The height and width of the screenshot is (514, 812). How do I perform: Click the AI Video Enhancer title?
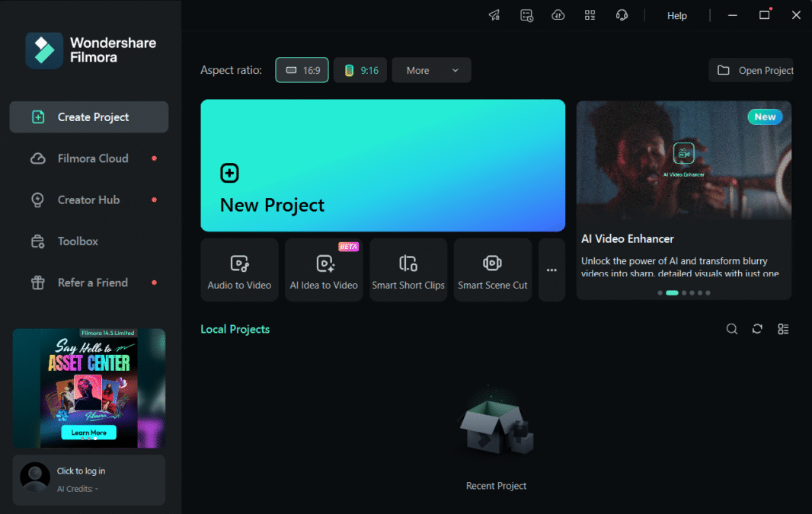point(628,238)
